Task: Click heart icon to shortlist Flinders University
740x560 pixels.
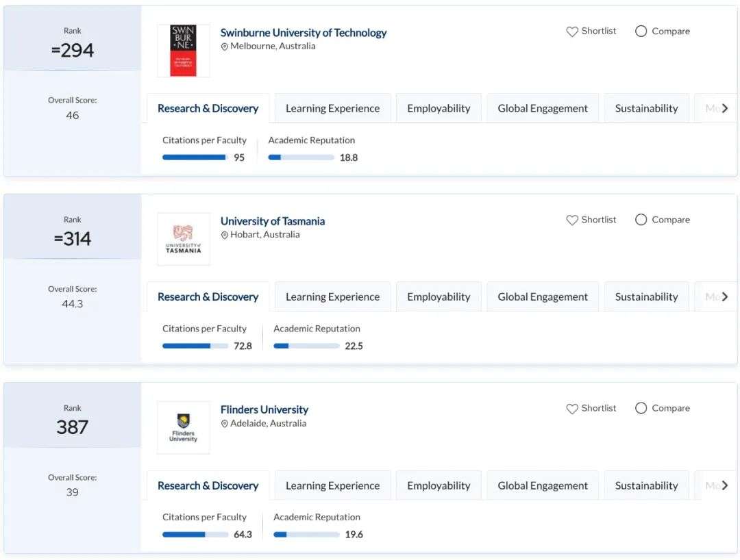Action: 572,408
